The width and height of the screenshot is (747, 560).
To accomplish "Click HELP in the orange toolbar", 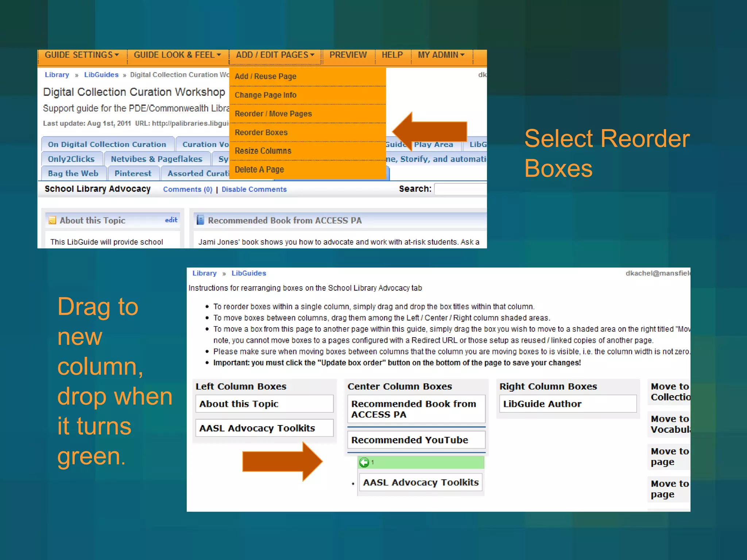I will coord(392,55).
